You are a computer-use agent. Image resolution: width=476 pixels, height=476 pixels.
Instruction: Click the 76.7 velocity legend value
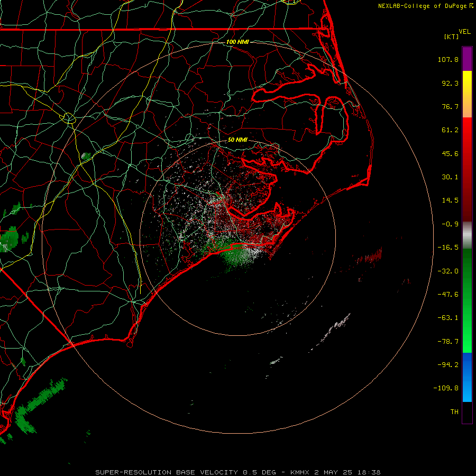450,106
